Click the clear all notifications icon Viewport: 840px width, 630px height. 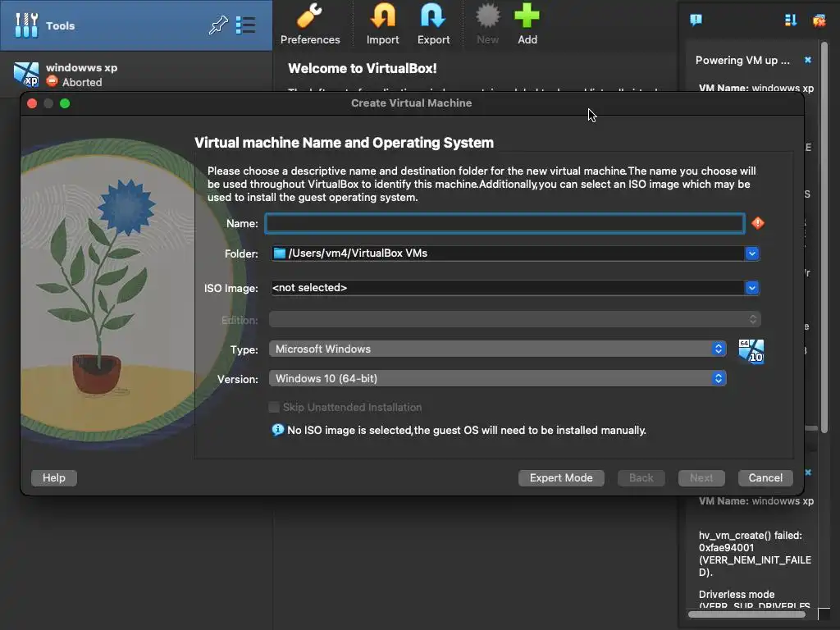click(x=819, y=21)
